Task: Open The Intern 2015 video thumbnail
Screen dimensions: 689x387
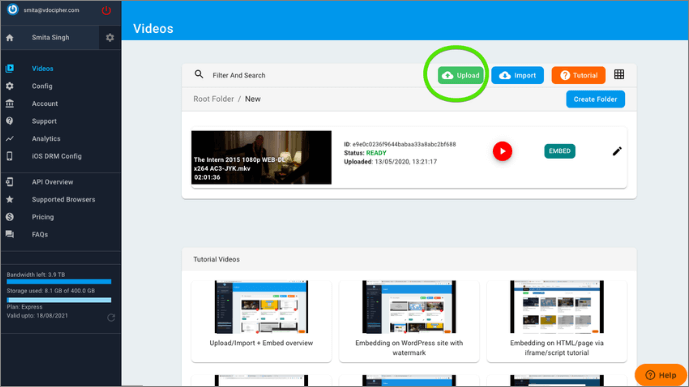Action: pos(261,157)
